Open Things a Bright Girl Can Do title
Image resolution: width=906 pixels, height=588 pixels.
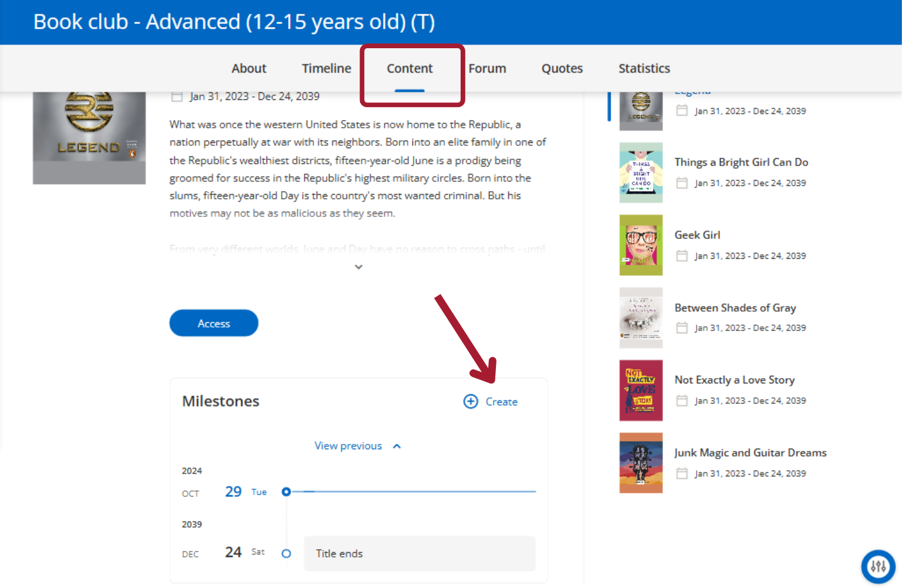[741, 162]
